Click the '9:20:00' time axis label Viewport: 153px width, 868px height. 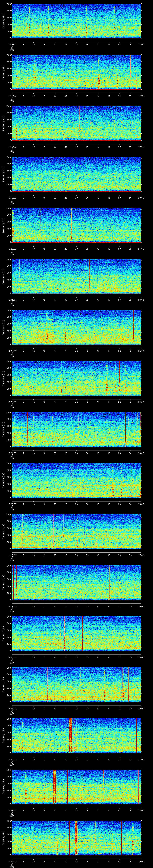click(12, 249)
